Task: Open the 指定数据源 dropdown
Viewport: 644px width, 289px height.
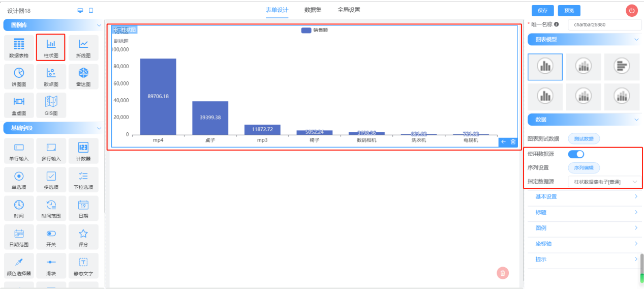Action: 605,182
